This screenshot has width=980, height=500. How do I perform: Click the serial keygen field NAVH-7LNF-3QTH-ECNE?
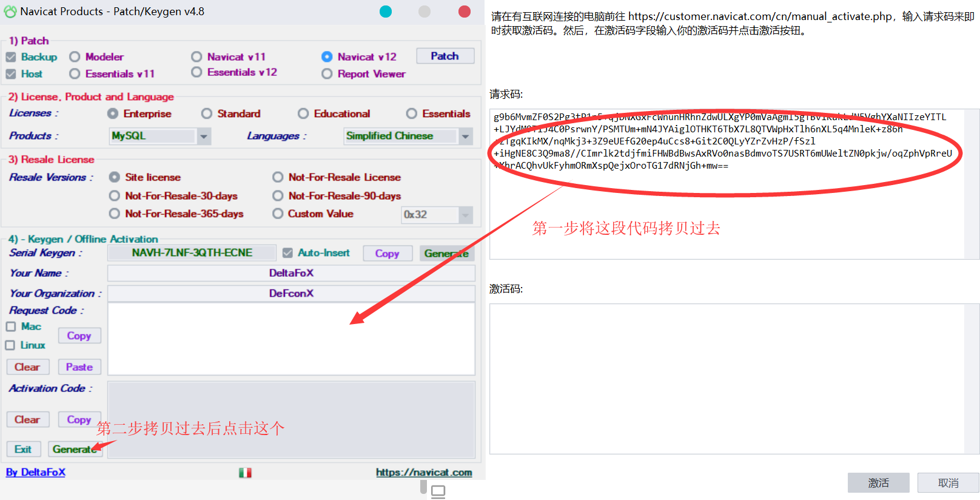tap(192, 253)
